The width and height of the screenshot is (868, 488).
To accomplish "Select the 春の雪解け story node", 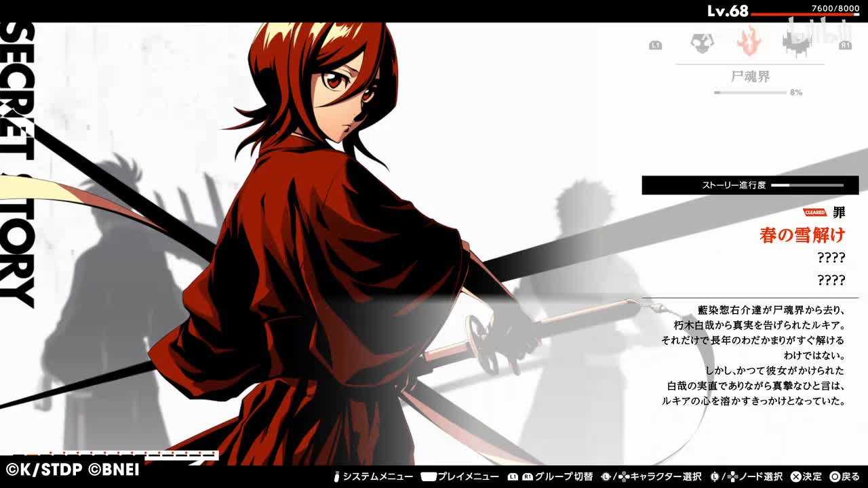I will tap(802, 235).
